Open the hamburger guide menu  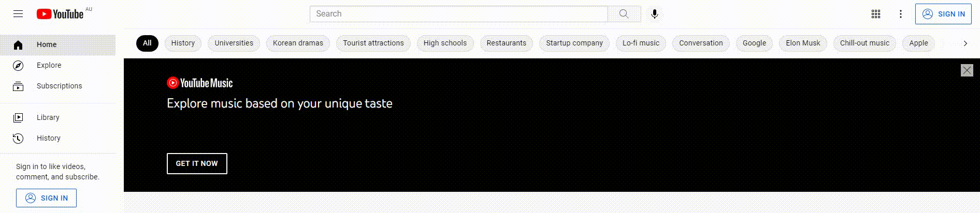pos(18,14)
